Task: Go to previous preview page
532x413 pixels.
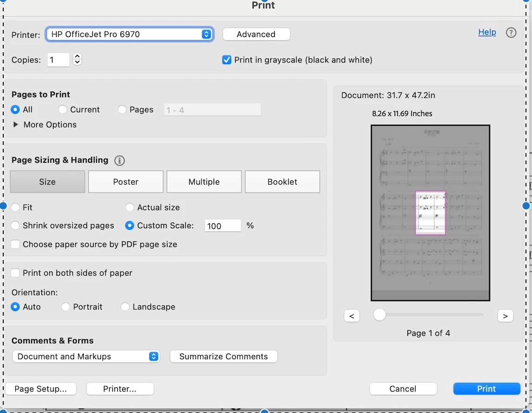Action: (x=351, y=316)
